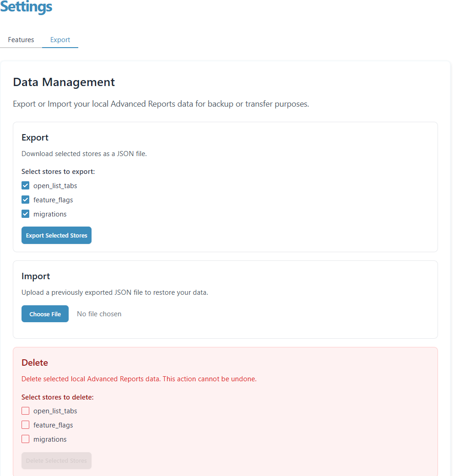Click the No file chosen text
Viewport: 454px width, 476px height.
coord(99,314)
